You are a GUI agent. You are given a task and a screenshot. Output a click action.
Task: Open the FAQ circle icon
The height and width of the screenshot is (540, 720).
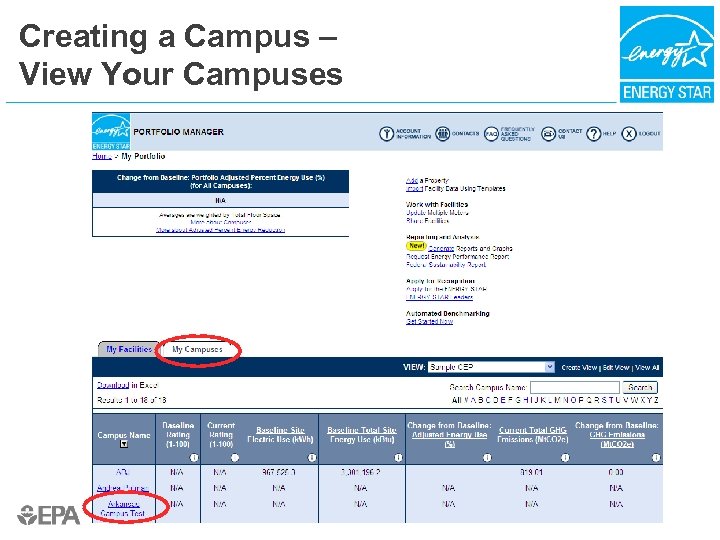(491, 134)
